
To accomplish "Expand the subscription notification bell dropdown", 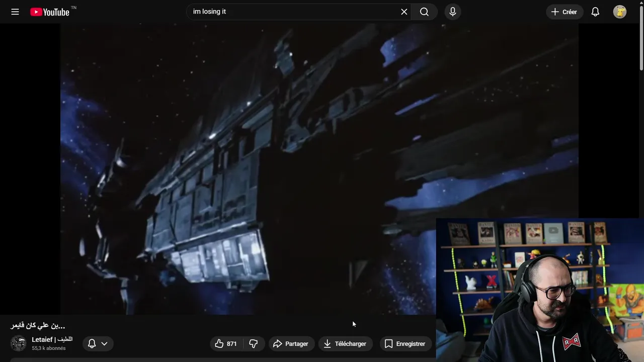I will click(98, 344).
